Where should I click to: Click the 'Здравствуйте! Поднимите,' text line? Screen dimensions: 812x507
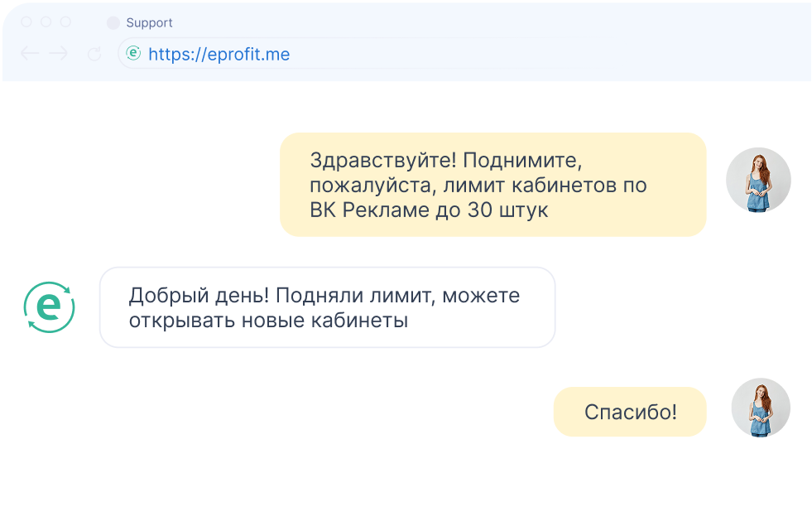click(446, 160)
